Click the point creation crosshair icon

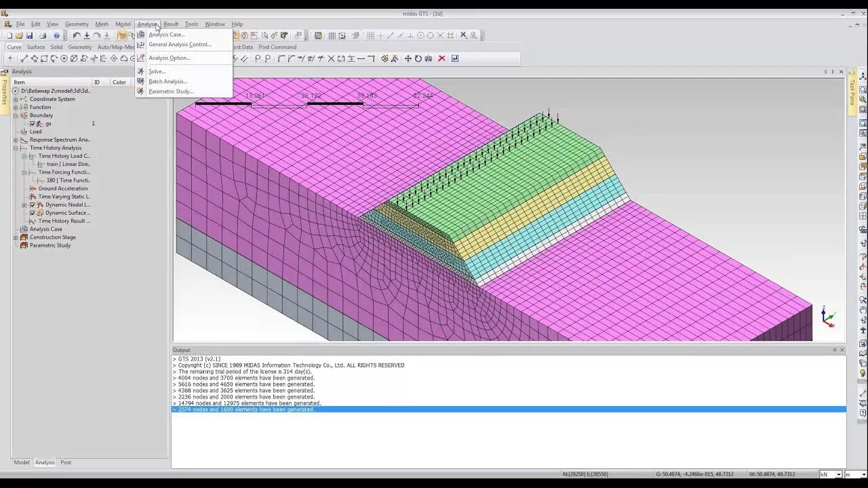10,58
